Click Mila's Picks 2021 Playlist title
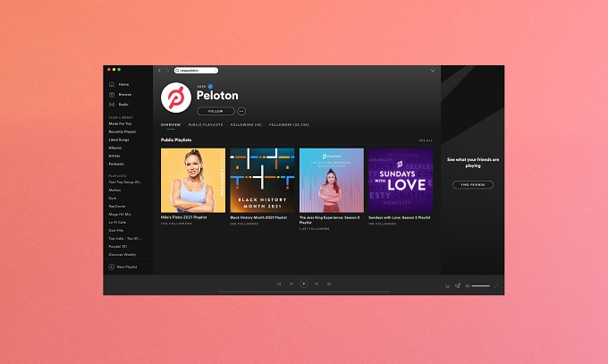This screenshot has height=364, width=608. [184, 217]
